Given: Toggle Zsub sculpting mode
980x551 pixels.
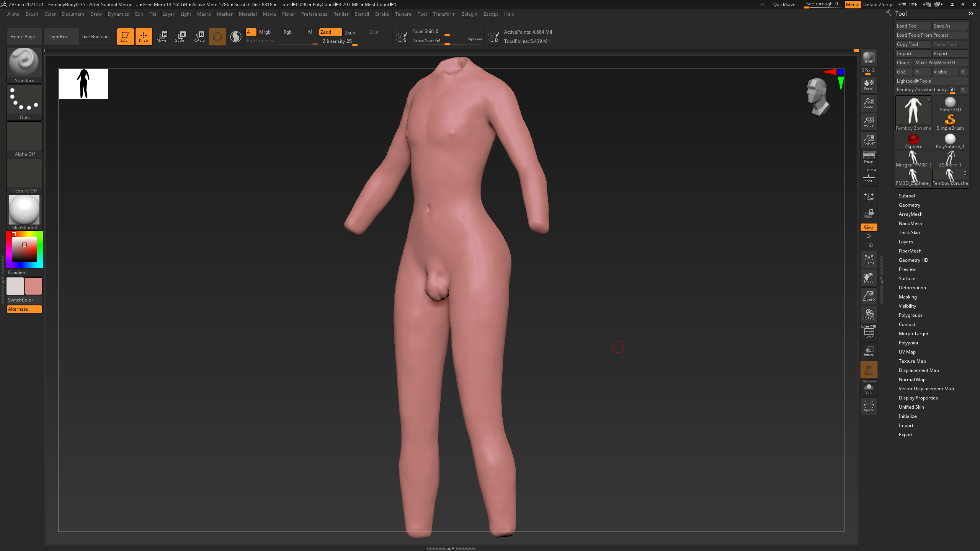Looking at the screenshot, I should click(350, 33).
